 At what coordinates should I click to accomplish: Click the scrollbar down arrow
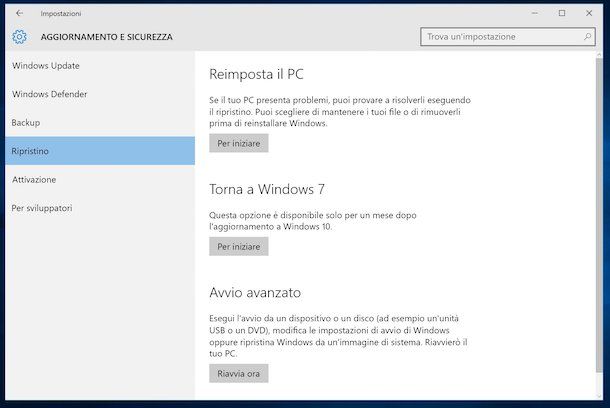599,396
